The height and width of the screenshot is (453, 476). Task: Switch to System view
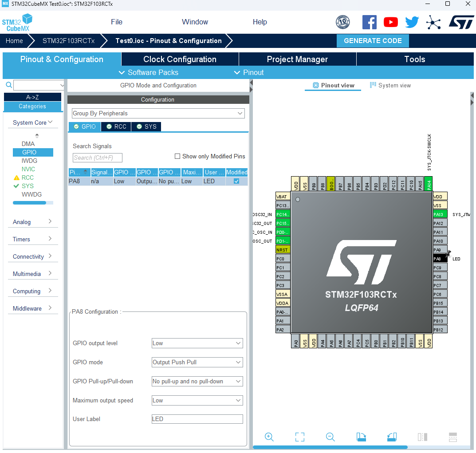click(x=390, y=85)
